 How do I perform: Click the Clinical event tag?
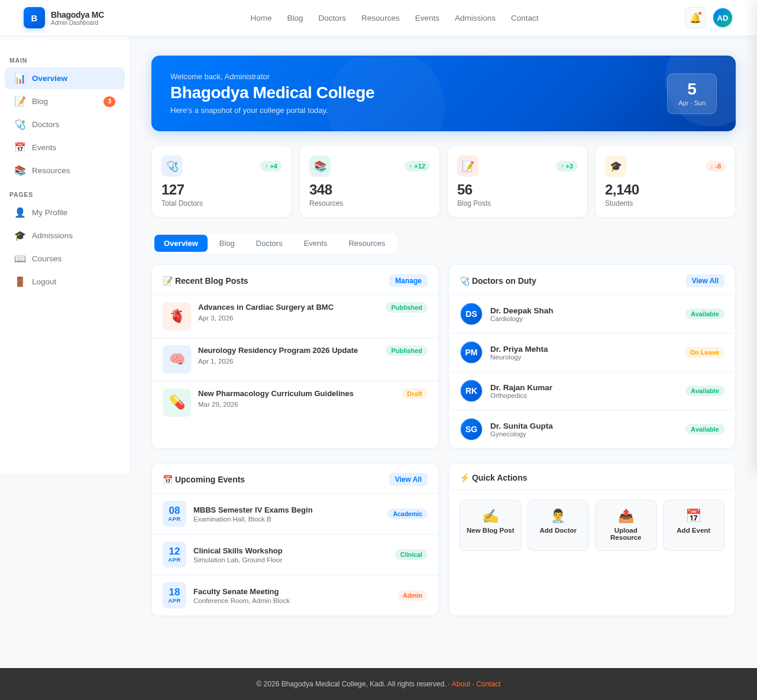(411, 555)
